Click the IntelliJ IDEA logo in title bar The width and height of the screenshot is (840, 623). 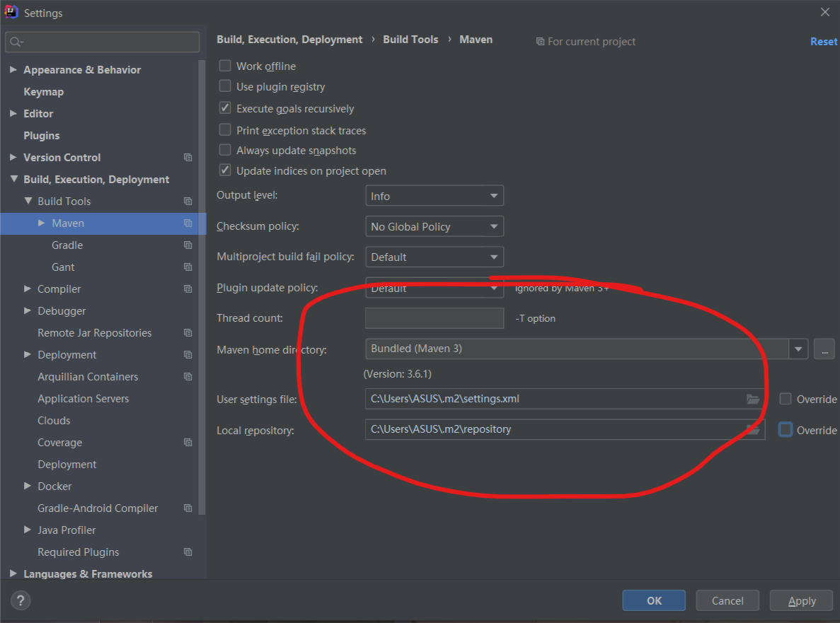pyautogui.click(x=11, y=12)
